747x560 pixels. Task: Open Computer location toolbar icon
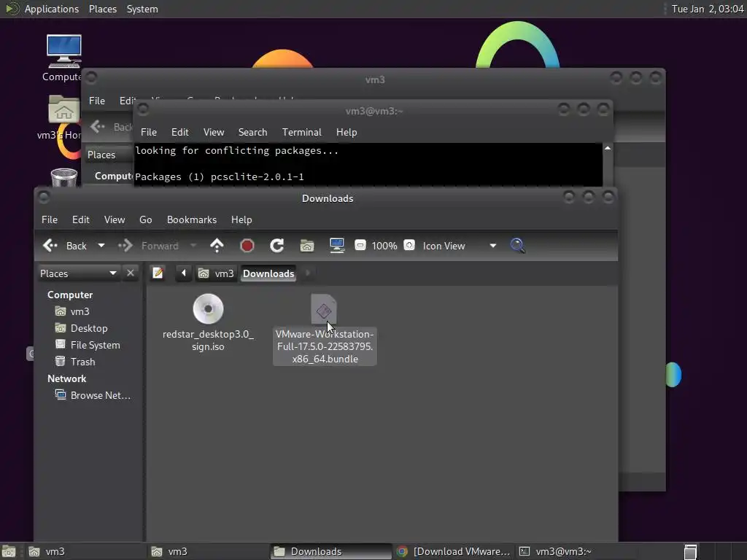(x=337, y=246)
